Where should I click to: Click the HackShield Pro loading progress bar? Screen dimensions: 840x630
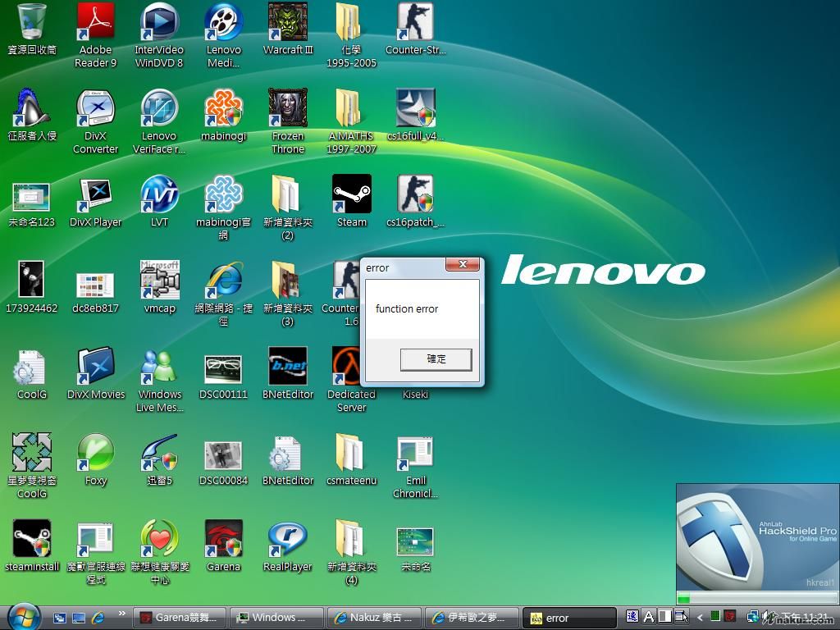[757, 598]
